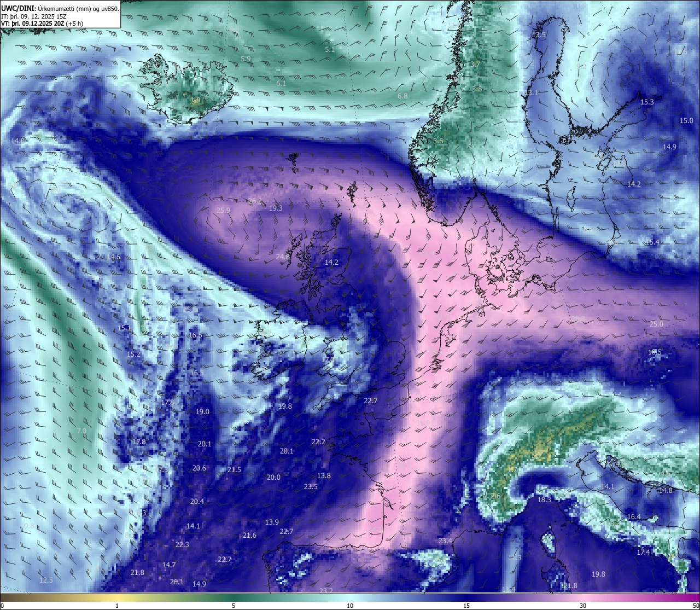Click the legend tick label 1
This screenshot has width=700, height=610.
click(117, 606)
